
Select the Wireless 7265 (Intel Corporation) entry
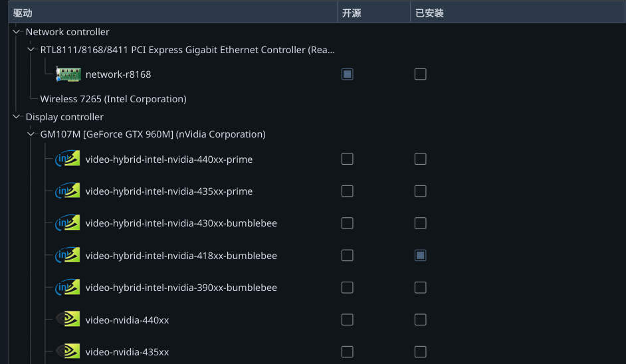[114, 99]
